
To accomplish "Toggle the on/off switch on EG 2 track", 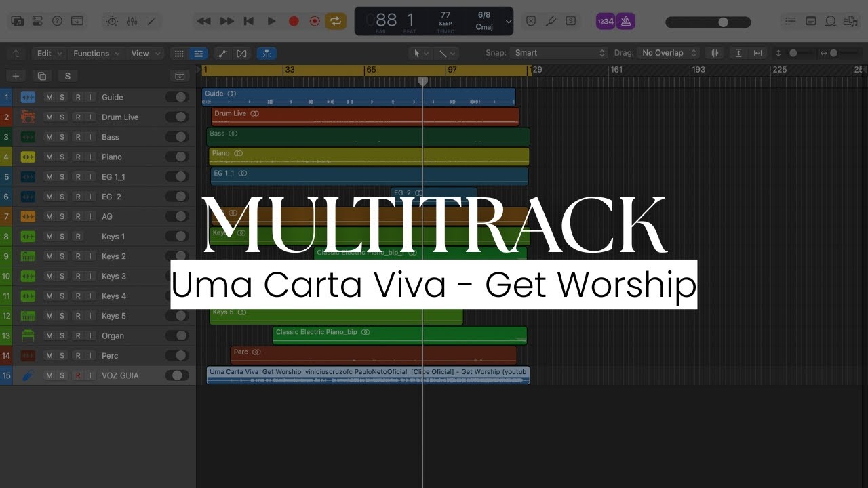I will pyautogui.click(x=178, y=197).
